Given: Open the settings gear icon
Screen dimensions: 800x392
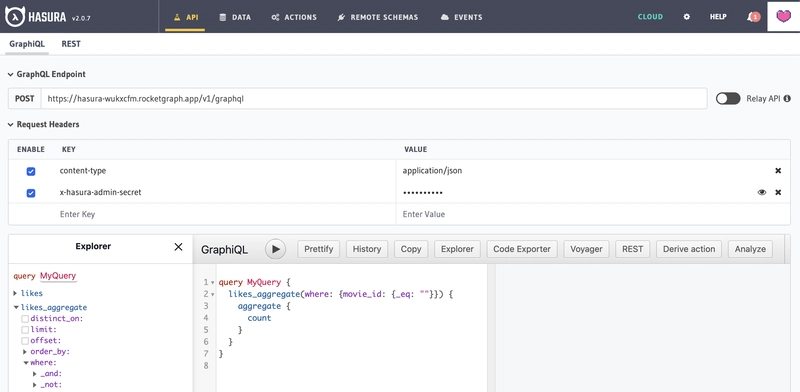Looking at the screenshot, I should (x=686, y=17).
